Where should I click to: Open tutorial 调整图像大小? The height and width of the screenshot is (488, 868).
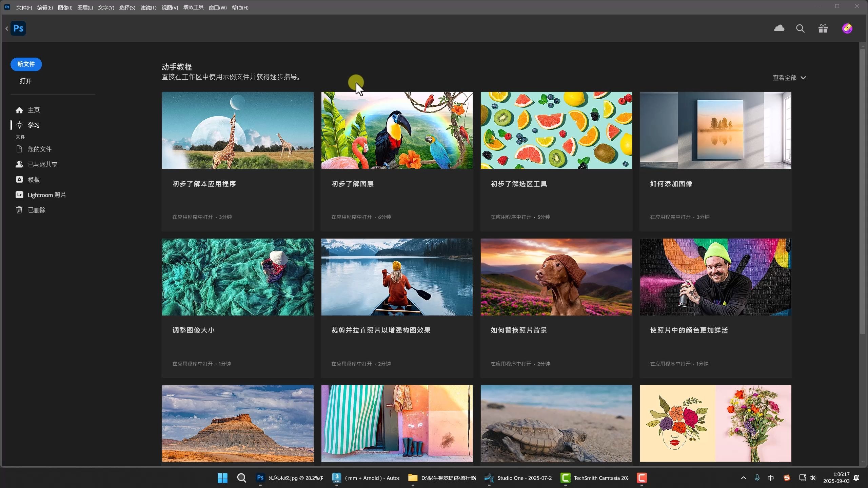pos(193,330)
